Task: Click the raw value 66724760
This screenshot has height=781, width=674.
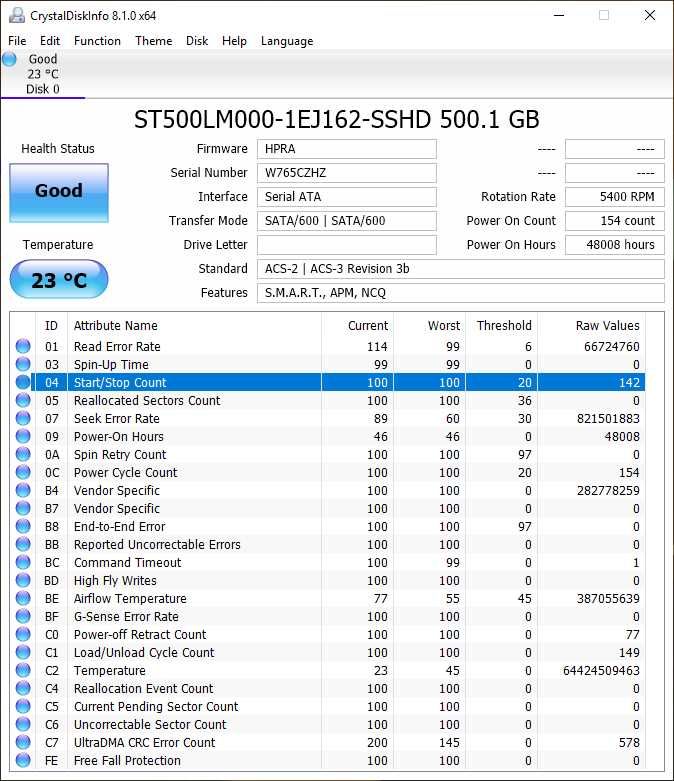Action: (611, 346)
